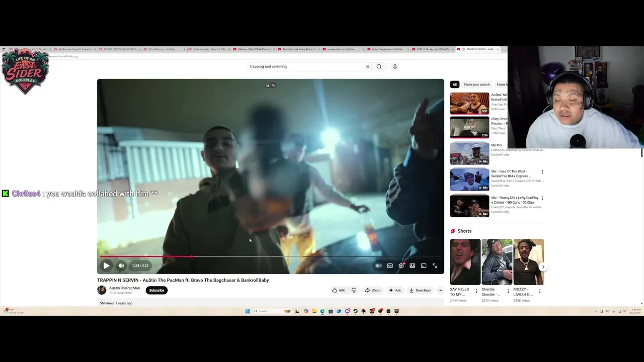Download the video
Image resolution: width=644 pixels, height=362 pixels.
420,290
